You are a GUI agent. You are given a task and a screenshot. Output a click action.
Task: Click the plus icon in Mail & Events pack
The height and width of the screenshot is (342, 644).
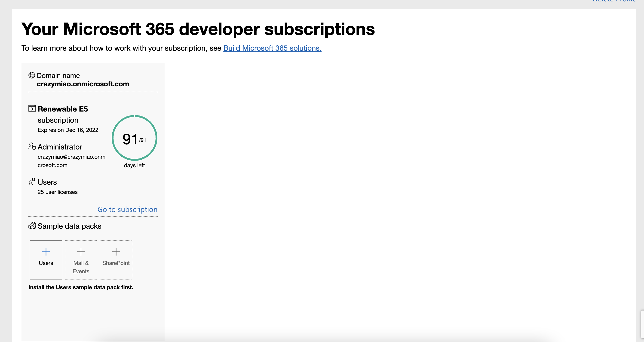click(81, 252)
